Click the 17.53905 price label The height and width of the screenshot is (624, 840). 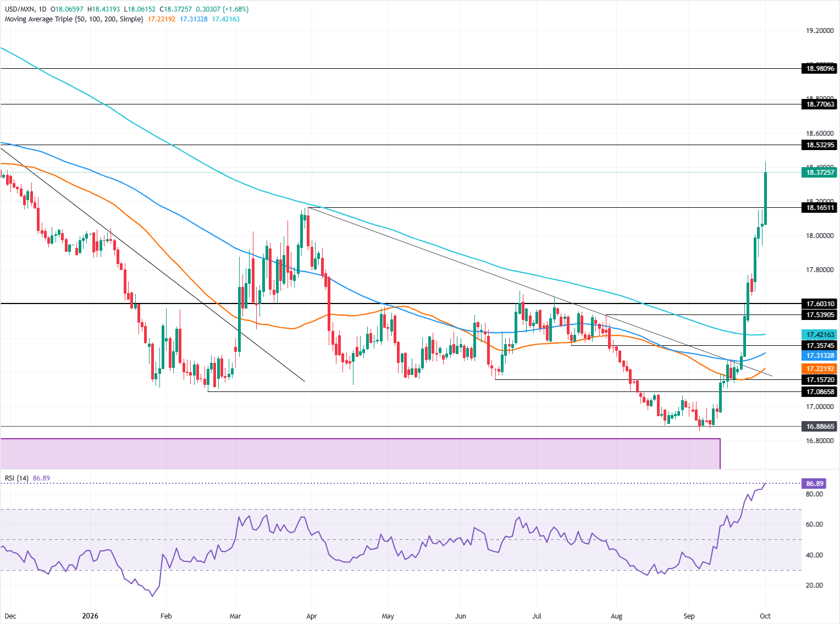click(x=820, y=314)
